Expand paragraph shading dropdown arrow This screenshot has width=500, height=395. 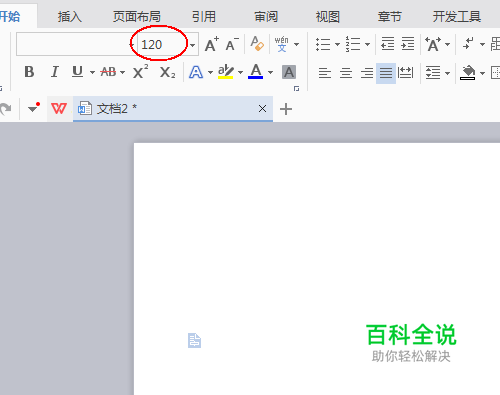pyautogui.click(x=482, y=73)
